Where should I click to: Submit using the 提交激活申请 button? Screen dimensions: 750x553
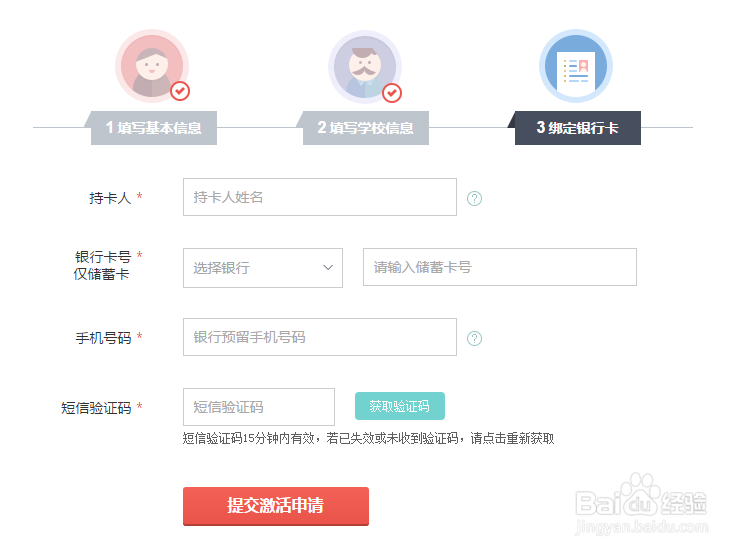276,506
